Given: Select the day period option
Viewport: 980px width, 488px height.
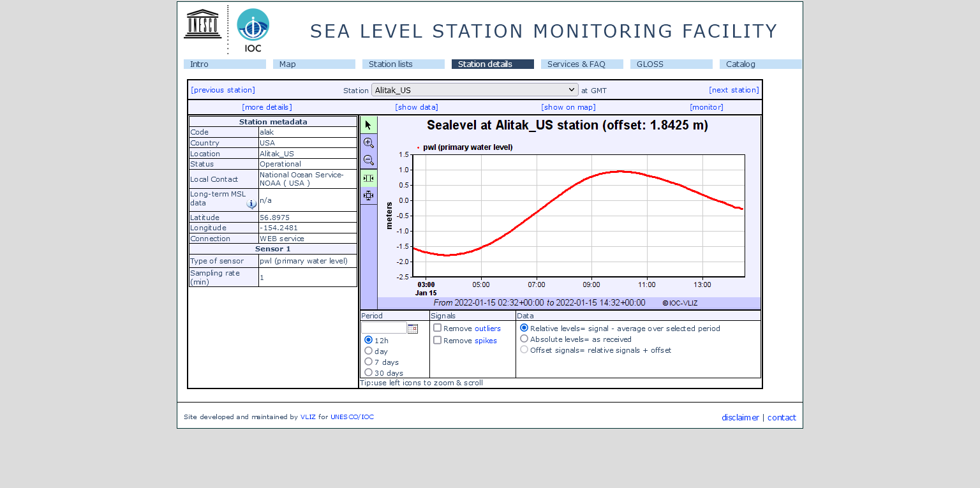Looking at the screenshot, I should 368,351.
